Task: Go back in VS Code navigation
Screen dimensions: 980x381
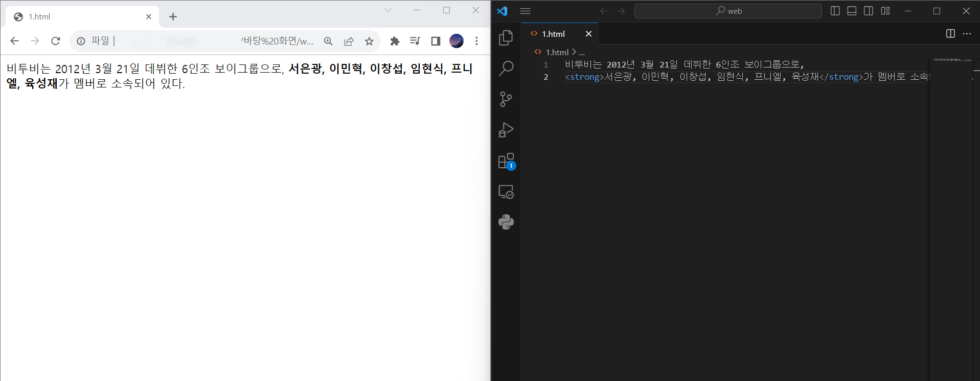Action: coord(604,11)
